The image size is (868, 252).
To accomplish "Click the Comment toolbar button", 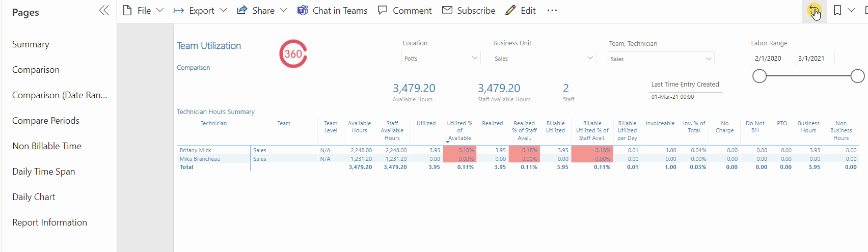I will pos(404,11).
